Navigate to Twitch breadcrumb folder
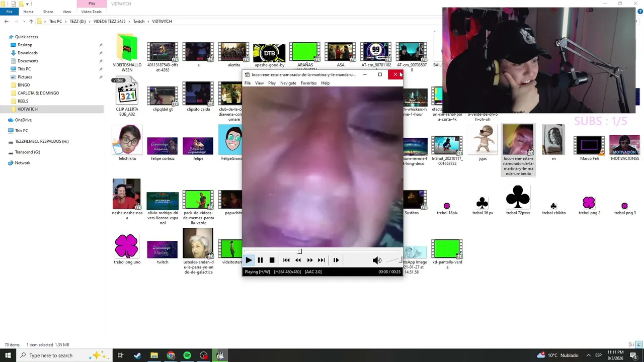Viewport: 644px width, 362px height. 138,21
